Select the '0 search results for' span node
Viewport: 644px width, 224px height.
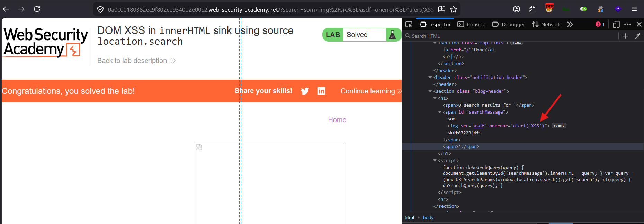[489, 105]
